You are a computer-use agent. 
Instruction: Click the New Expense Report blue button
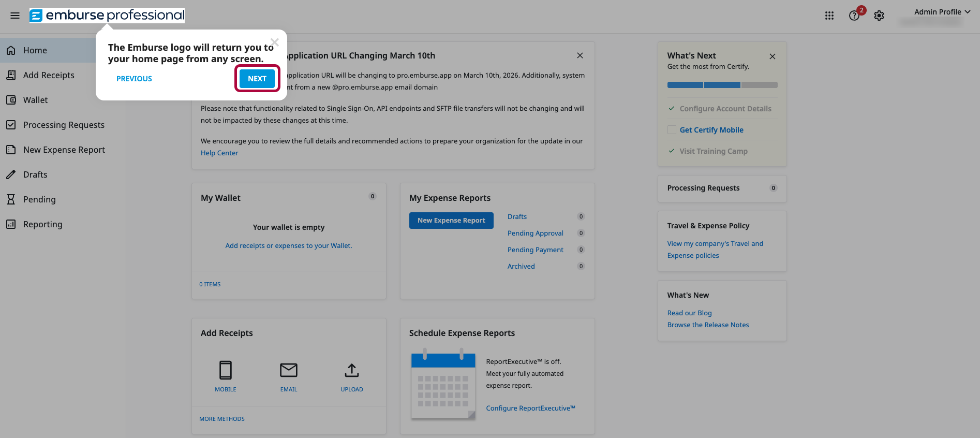[451, 221]
